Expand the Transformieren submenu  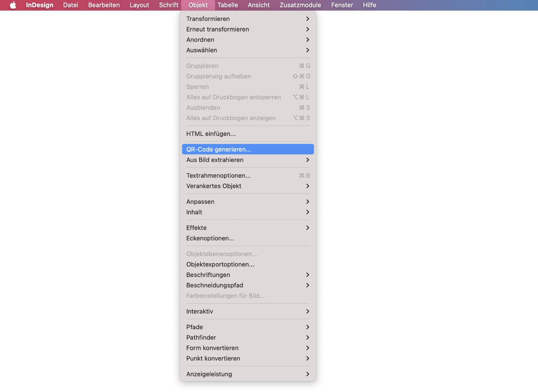pyautogui.click(x=248, y=19)
